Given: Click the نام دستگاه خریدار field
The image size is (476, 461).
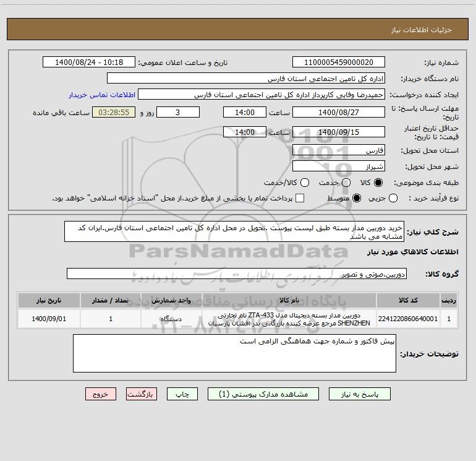Looking at the screenshot, I should (246, 79).
